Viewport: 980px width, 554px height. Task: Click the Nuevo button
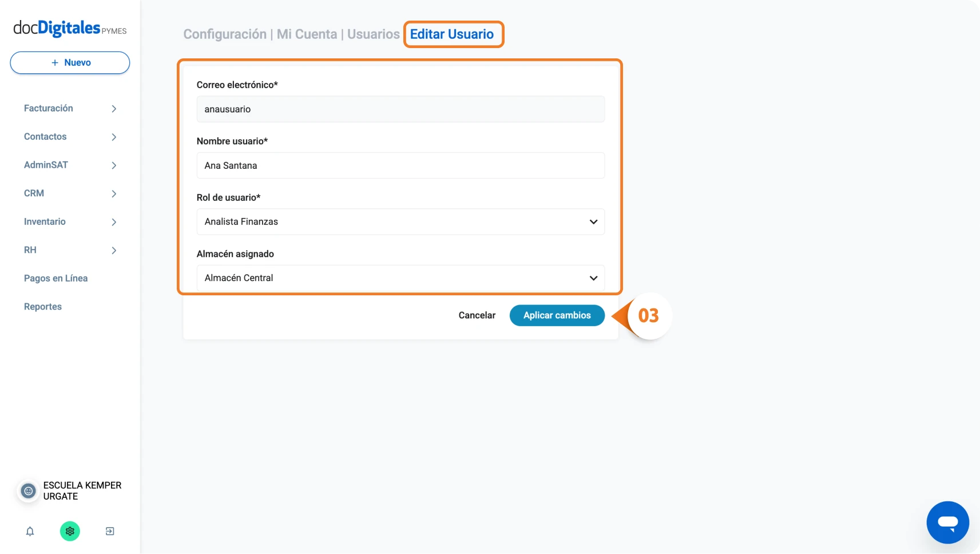pyautogui.click(x=70, y=62)
